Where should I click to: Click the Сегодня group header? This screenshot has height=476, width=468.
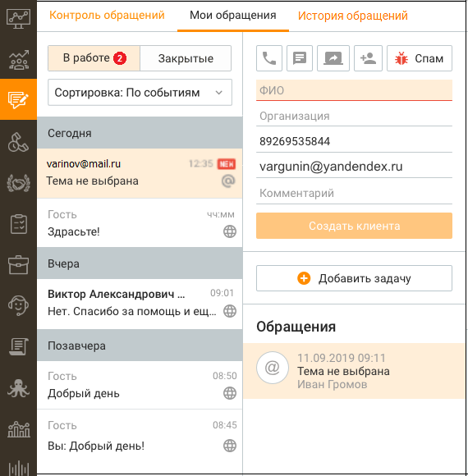pos(140,133)
